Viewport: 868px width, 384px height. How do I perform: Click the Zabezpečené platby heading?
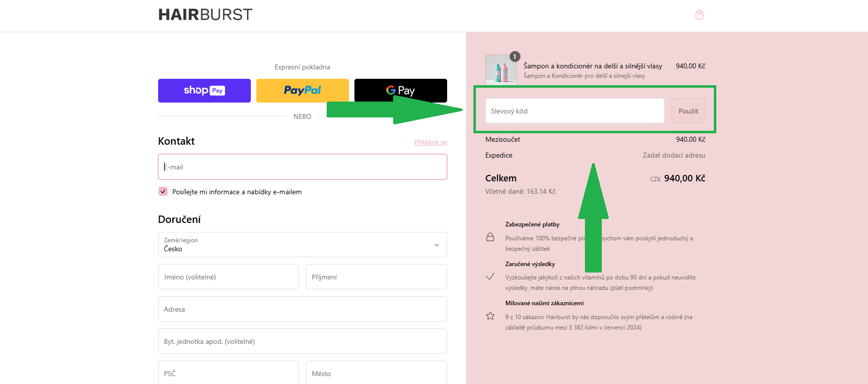532,224
